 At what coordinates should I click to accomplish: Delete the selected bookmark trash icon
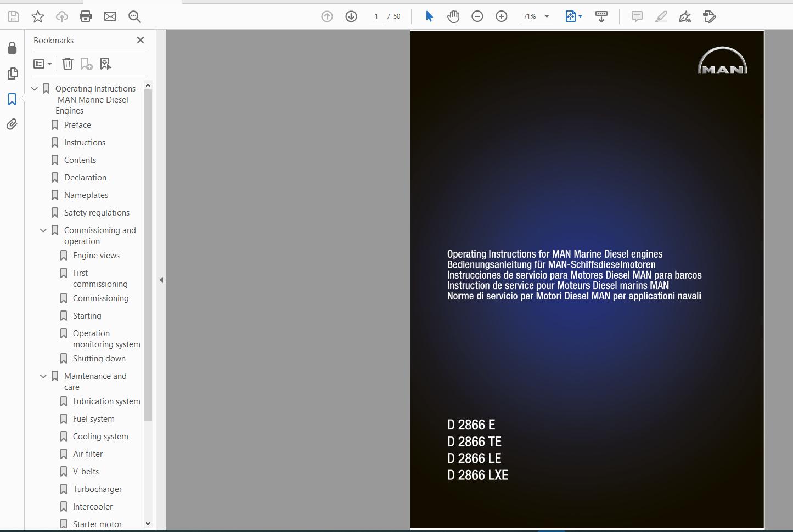coord(68,64)
